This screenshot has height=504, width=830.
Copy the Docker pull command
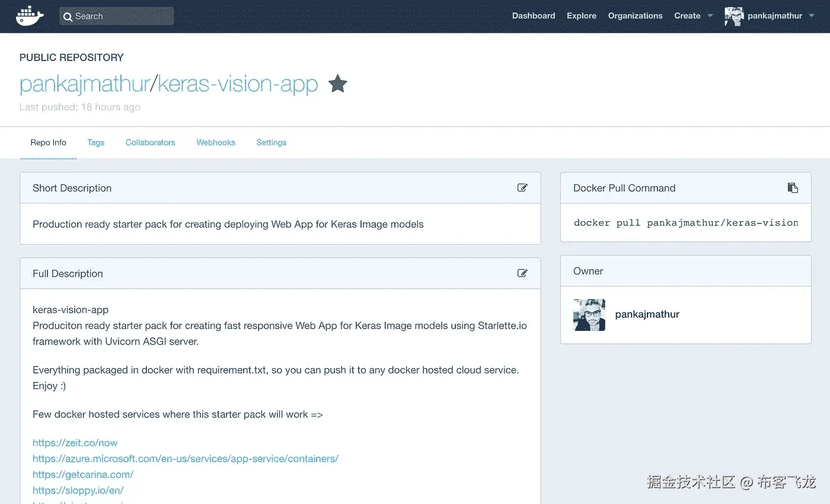(x=793, y=188)
